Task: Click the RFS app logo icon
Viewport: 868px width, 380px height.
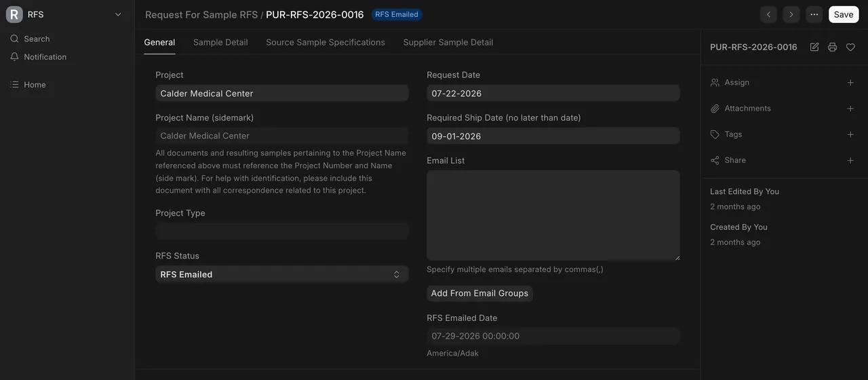Action: [14, 14]
